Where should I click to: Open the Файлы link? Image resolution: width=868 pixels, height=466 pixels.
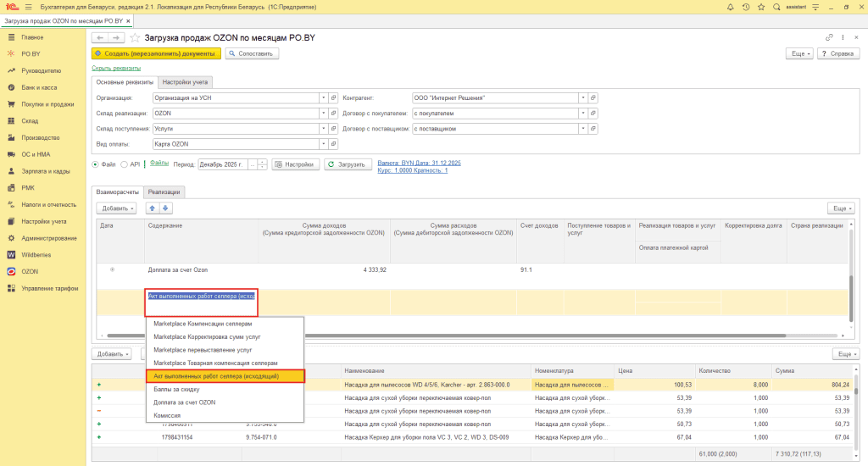159,164
